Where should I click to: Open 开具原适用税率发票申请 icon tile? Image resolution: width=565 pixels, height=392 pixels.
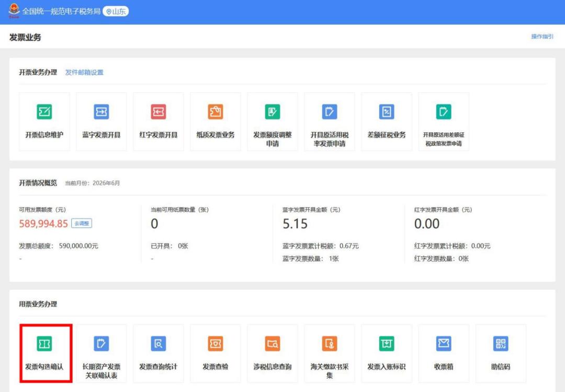click(x=330, y=121)
